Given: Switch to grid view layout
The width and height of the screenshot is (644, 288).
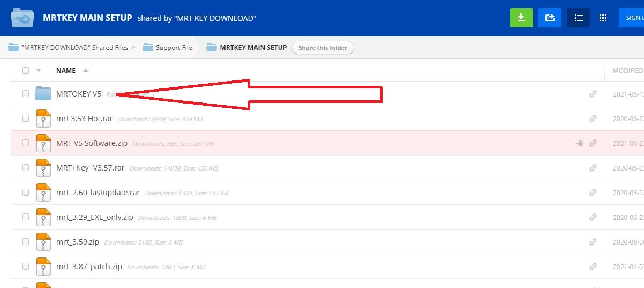Looking at the screenshot, I should click(x=603, y=18).
